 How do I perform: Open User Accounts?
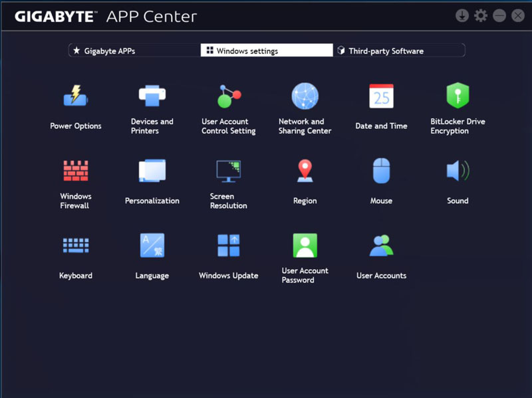tap(381, 246)
